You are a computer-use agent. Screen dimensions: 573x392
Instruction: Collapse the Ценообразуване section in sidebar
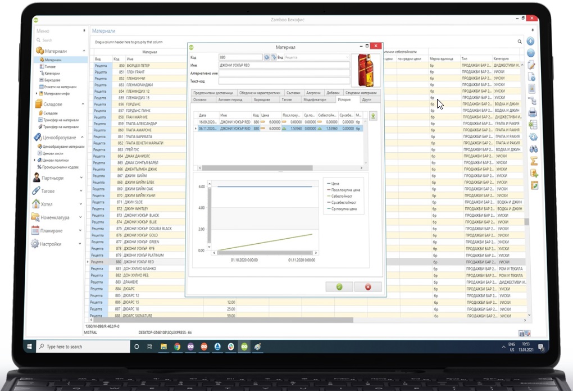(x=82, y=138)
